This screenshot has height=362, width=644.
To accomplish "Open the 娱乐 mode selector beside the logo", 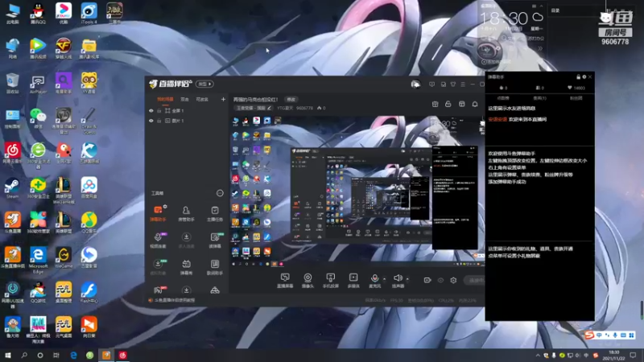I will pos(204,84).
